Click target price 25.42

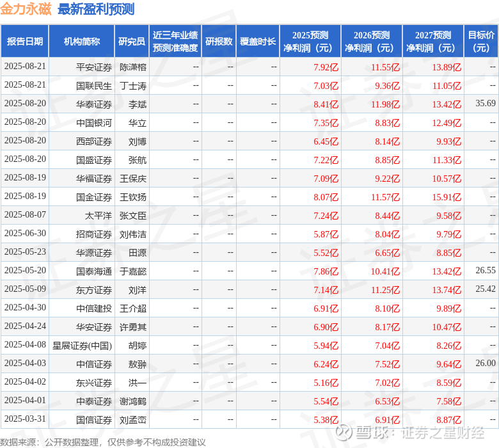pos(486,289)
